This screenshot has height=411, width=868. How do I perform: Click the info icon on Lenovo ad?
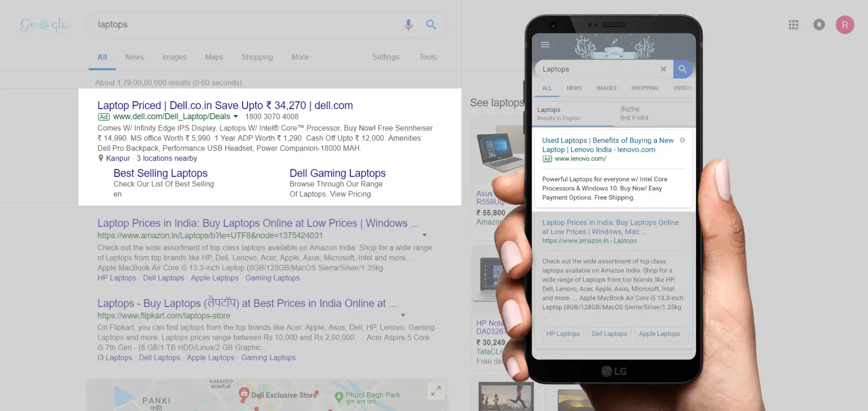[x=682, y=140]
